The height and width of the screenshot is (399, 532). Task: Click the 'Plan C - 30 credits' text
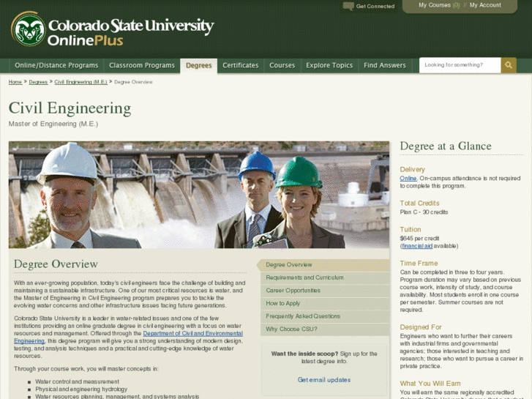pos(424,212)
